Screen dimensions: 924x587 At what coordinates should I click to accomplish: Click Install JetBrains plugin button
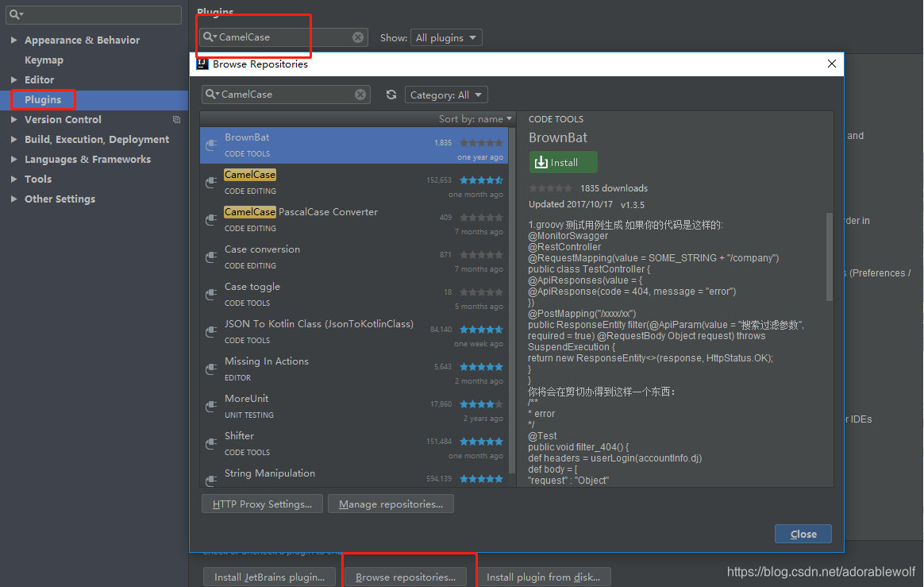[269, 577]
